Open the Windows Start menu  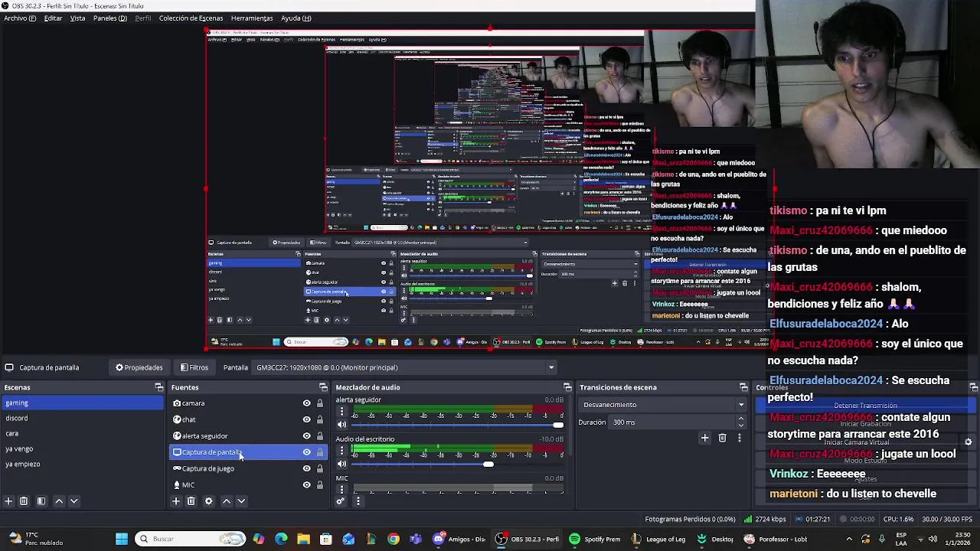coord(121,539)
